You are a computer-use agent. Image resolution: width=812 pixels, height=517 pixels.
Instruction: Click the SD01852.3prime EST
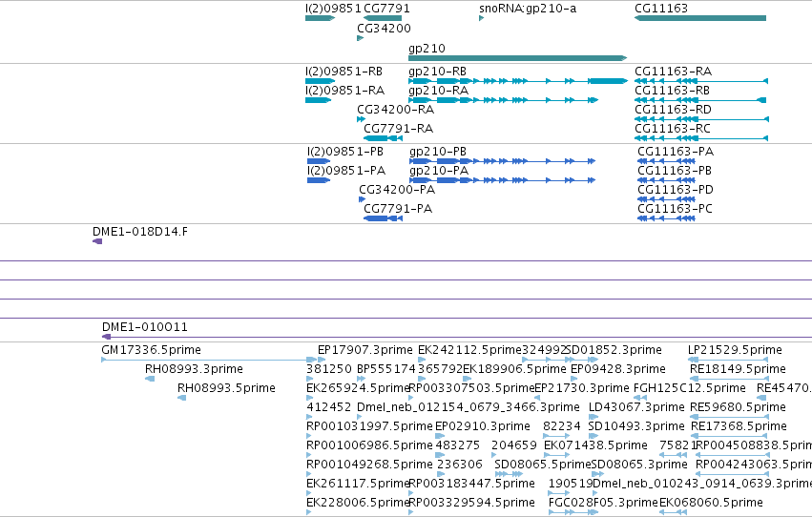(x=583, y=360)
